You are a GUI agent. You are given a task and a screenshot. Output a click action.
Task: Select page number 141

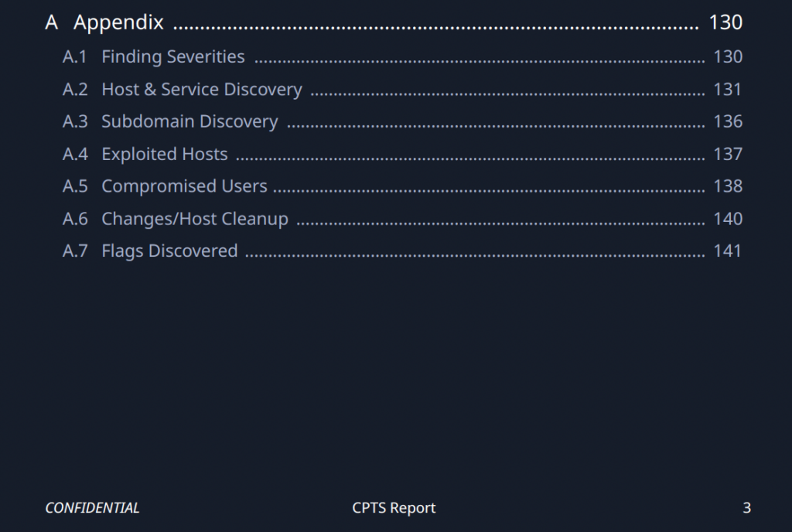pos(727,251)
